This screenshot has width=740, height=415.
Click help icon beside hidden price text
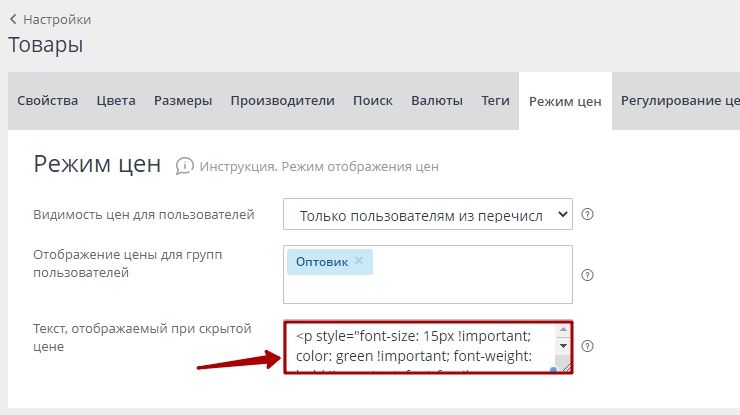(588, 346)
